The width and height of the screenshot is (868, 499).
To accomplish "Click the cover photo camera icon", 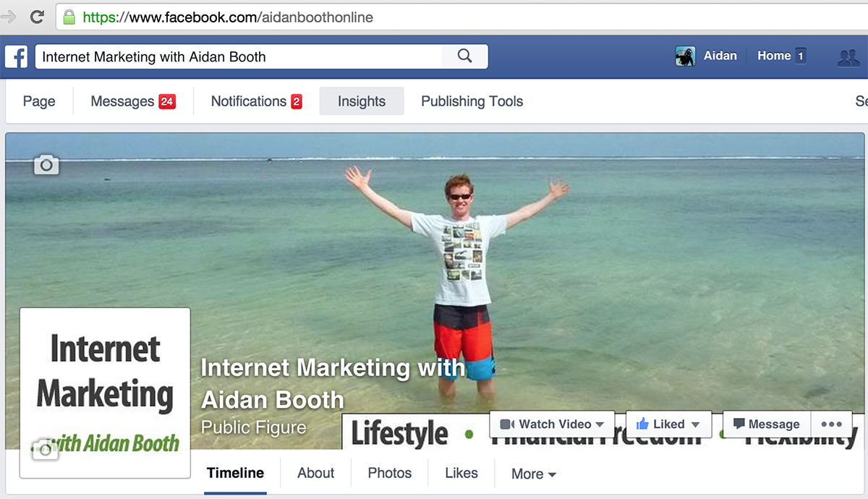I will (x=46, y=165).
